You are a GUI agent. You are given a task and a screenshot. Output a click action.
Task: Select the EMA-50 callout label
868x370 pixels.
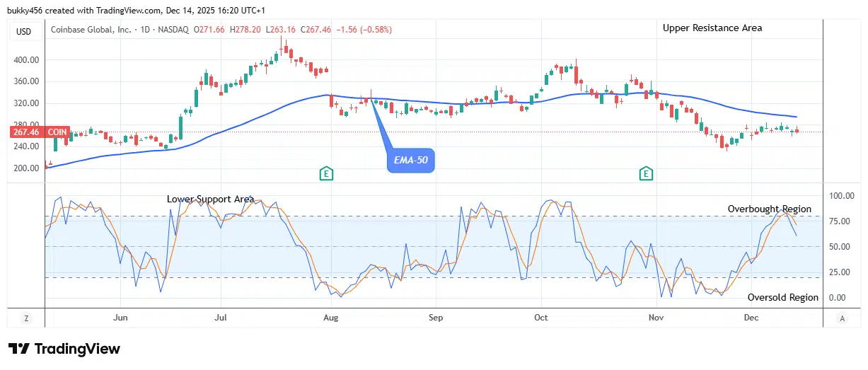point(410,162)
